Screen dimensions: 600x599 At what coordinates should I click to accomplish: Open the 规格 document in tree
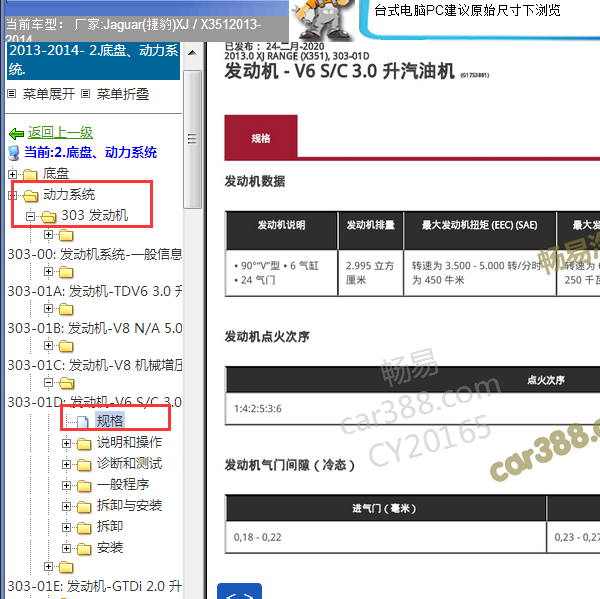(110, 421)
